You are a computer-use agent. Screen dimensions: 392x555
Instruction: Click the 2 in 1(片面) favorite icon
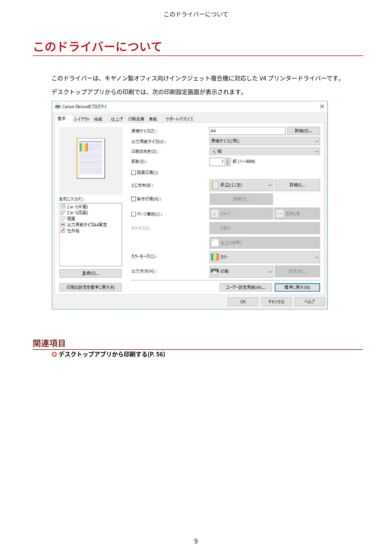click(63, 206)
